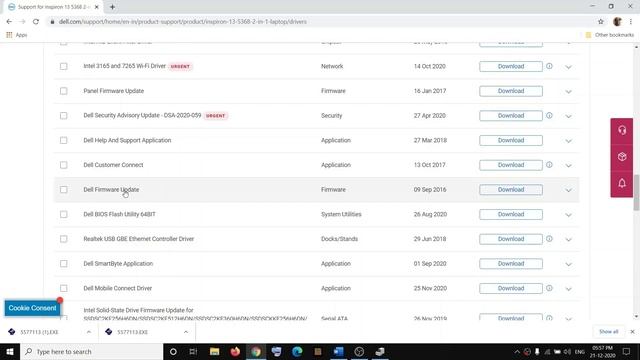
Task: Expand Dell Firmware Update row
Action: coord(569,190)
